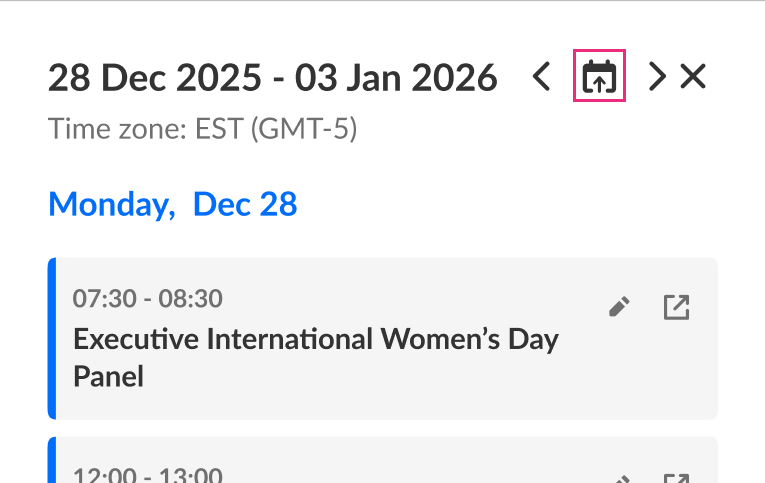Open the Women's Day Panel event externally

click(677, 308)
